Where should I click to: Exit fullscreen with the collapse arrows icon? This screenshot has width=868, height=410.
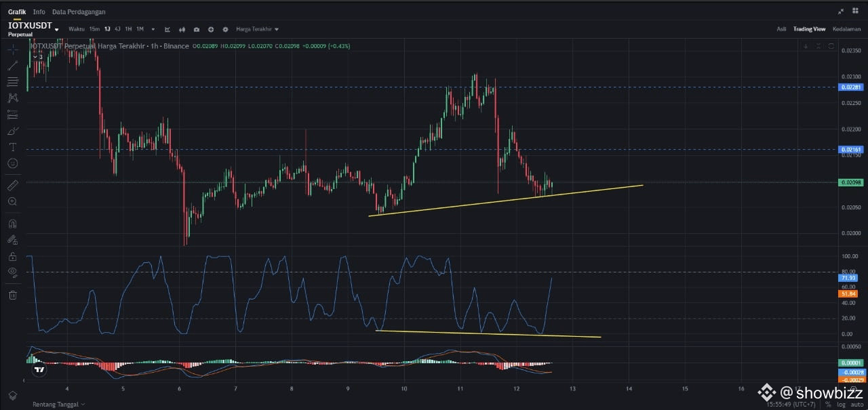pos(842,11)
